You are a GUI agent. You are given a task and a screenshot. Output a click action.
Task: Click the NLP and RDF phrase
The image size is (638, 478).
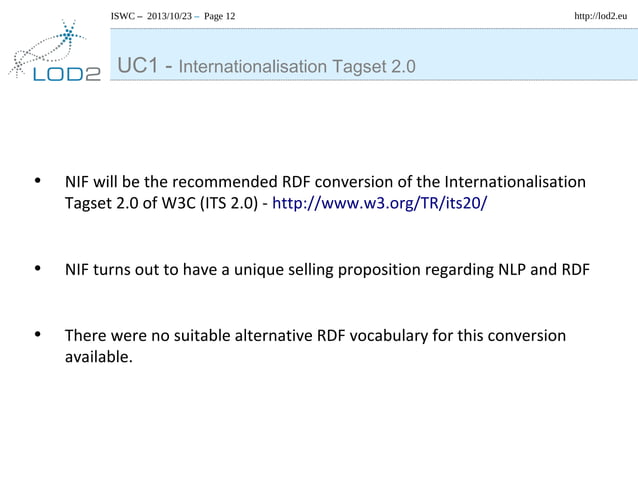pos(544,269)
